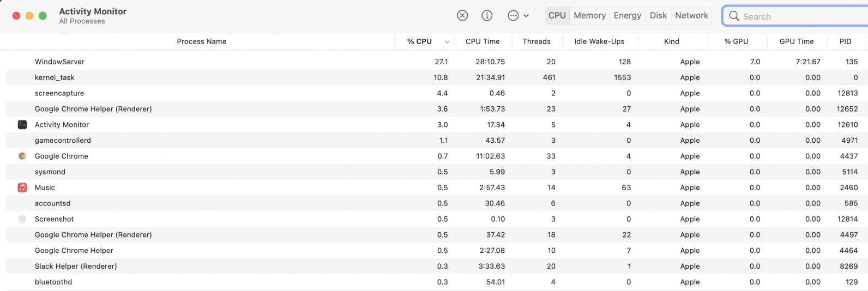
Task: Open the process info (i) icon
Action: (487, 16)
